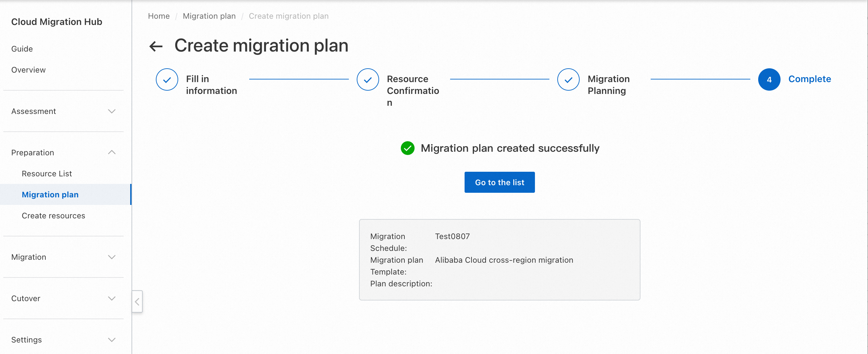Select Migration plan in the sidebar
868x354 pixels.
[x=50, y=194]
